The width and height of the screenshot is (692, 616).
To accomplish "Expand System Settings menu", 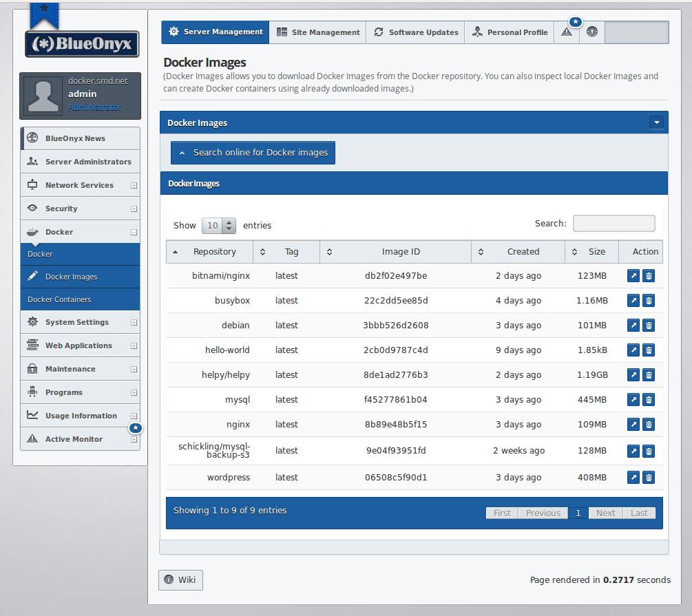I will [134, 323].
